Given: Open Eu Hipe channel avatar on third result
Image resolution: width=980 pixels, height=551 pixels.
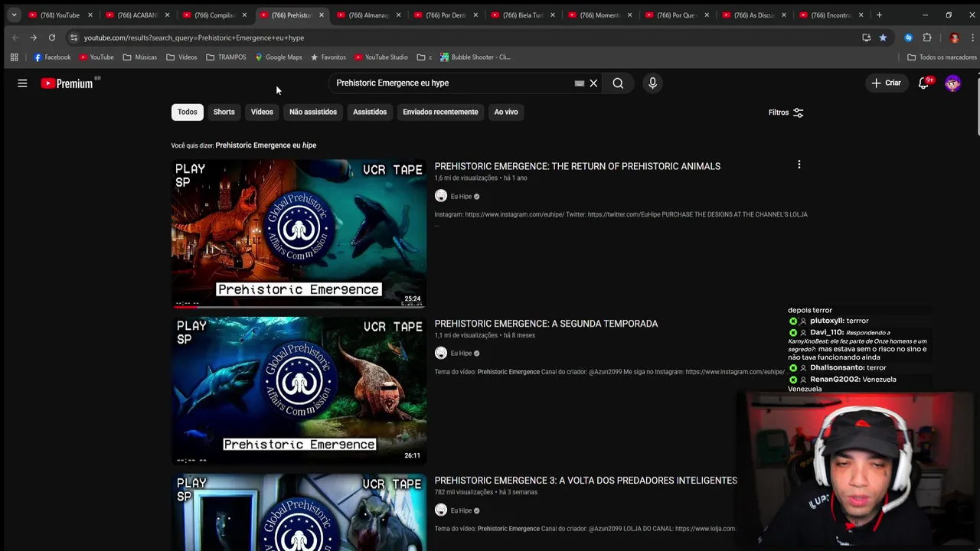Looking at the screenshot, I should (x=441, y=510).
